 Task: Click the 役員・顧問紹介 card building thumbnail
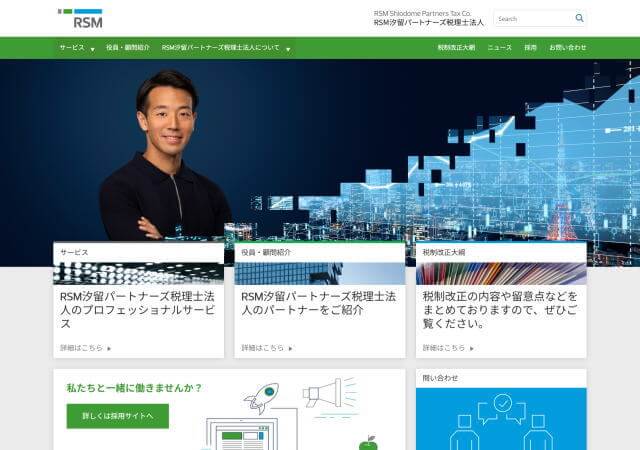320,273
